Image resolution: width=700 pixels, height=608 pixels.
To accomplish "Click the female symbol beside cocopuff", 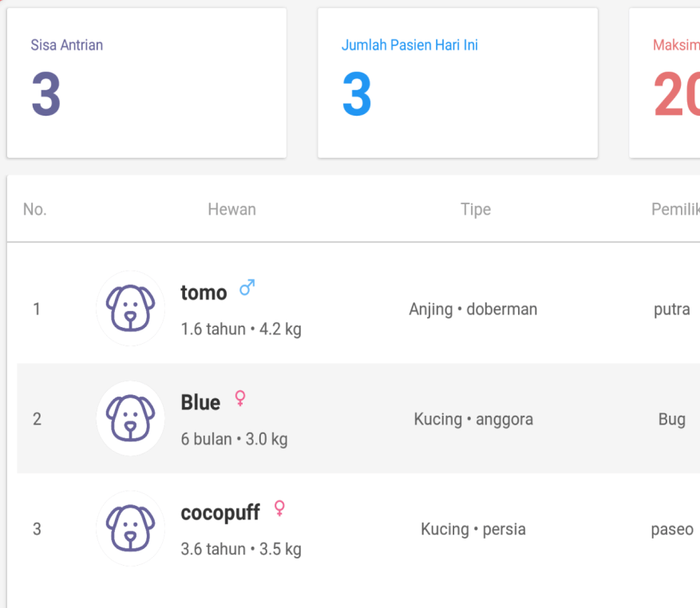I will click(x=278, y=507).
